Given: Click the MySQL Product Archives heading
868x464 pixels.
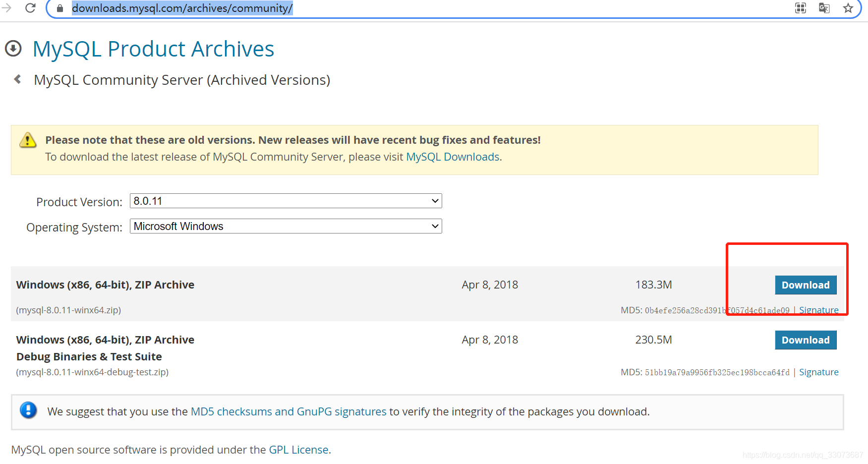Looking at the screenshot, I should click(x=153, y=49).
